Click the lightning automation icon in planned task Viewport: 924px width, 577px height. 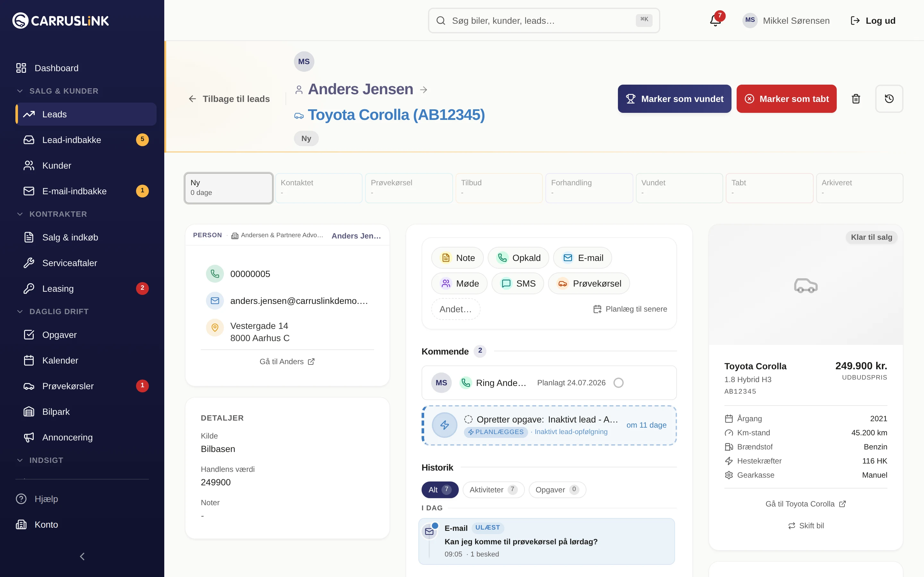click(x=444, y=425)
